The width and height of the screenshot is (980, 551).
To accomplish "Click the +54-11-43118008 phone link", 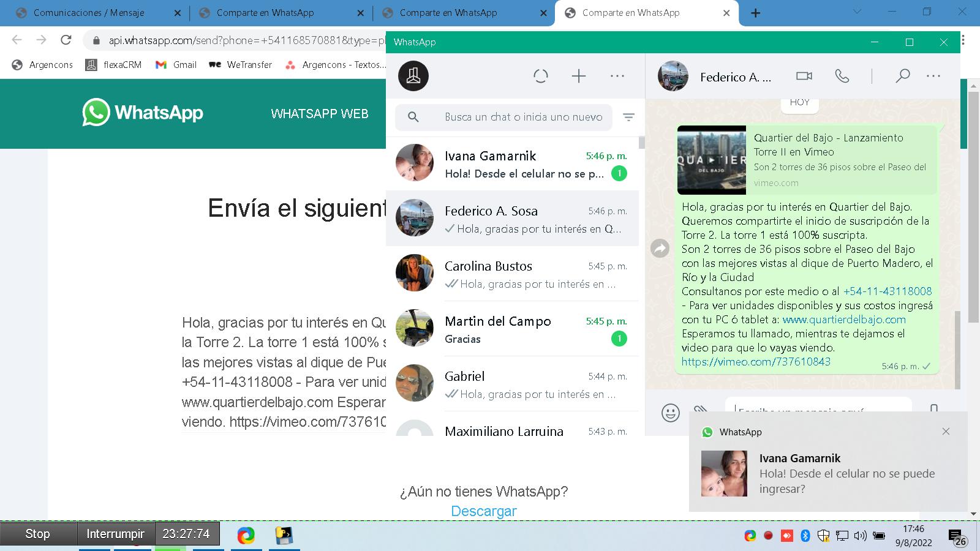I will click(888, 291).
